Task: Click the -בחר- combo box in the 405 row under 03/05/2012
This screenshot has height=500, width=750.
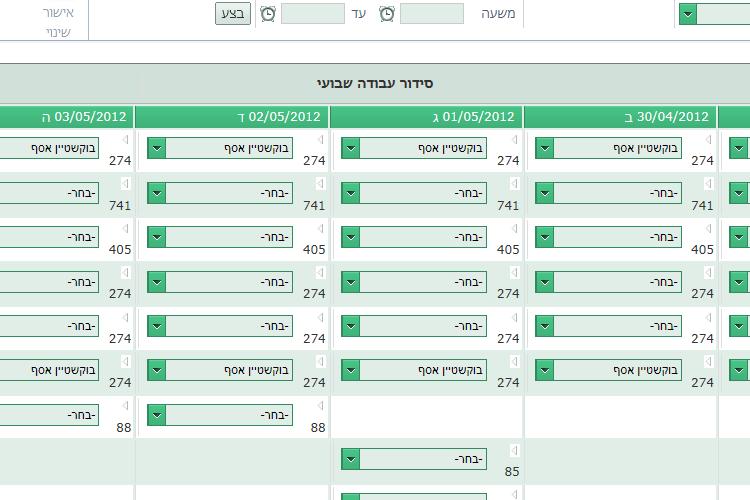Action: [x=49, y=237]
